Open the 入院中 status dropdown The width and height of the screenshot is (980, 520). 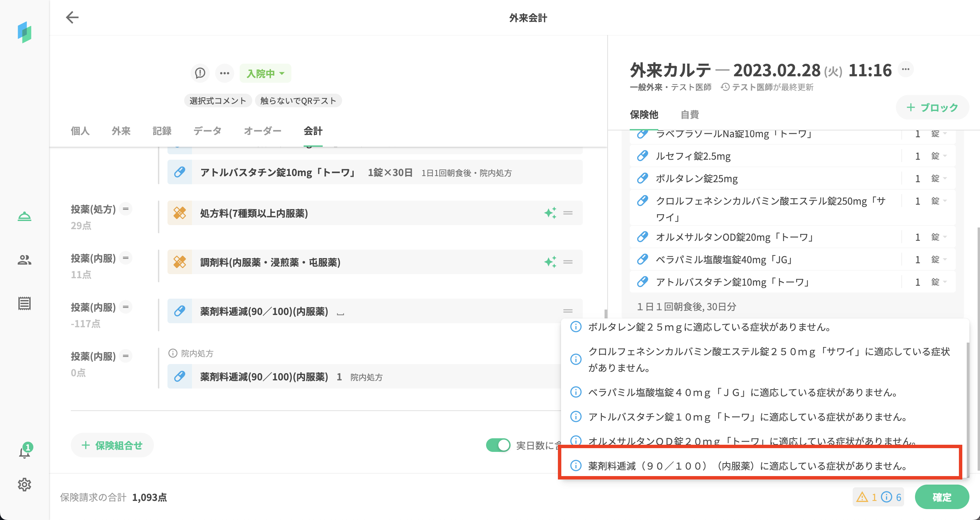click(265, 73)
